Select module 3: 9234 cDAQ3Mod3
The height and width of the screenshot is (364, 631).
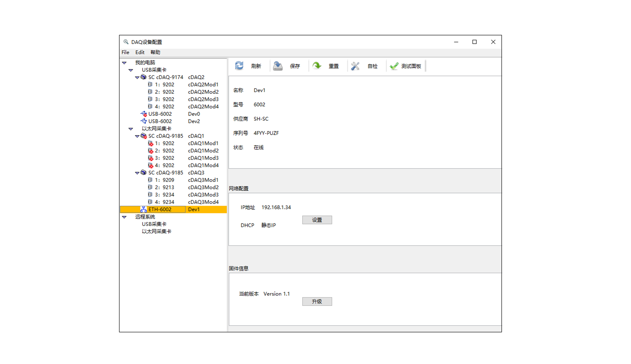click(164, 195)
